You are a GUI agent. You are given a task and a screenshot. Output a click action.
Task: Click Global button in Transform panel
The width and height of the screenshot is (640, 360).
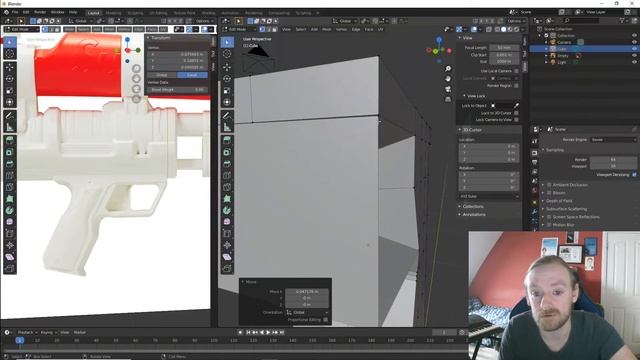[162, 75]
